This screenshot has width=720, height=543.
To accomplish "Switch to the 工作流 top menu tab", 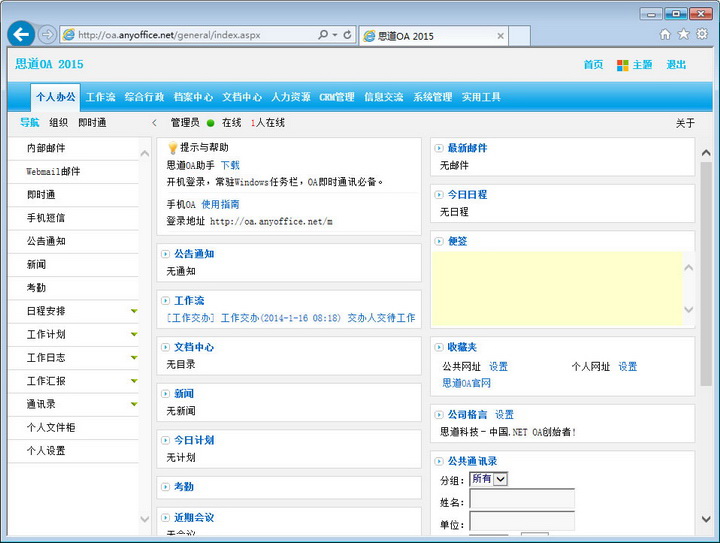I will (x=101, y=97).
